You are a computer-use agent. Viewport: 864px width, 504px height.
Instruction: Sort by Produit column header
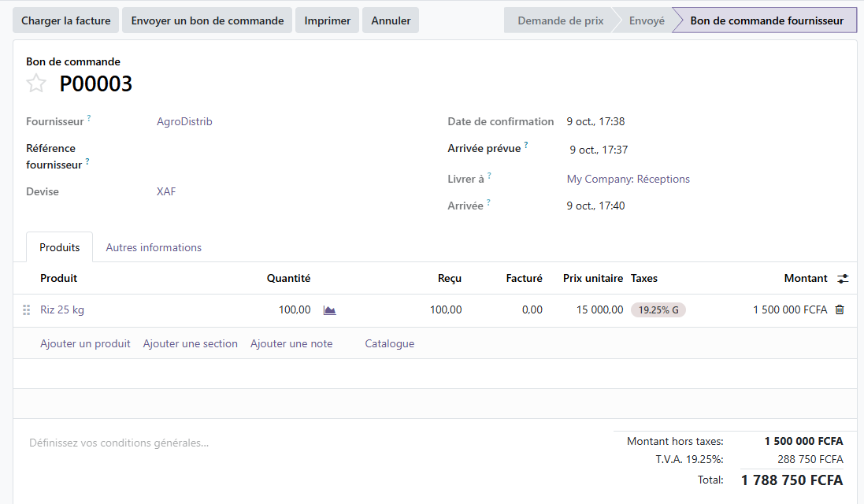coord(58,278)
